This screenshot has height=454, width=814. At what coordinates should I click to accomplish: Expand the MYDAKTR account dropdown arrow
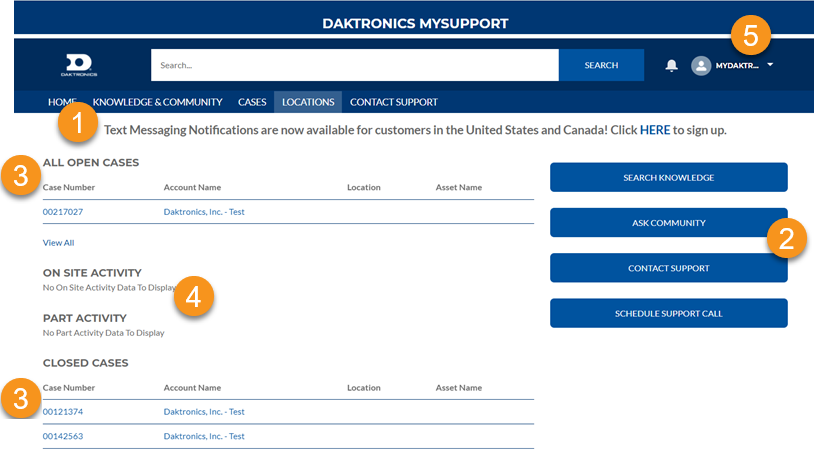click(x=770, y=64)
